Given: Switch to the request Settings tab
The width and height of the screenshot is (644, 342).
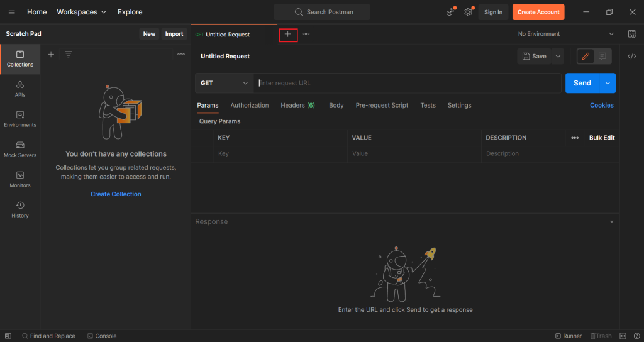Looking at the screenshot, I should click(x=460, y=106).
